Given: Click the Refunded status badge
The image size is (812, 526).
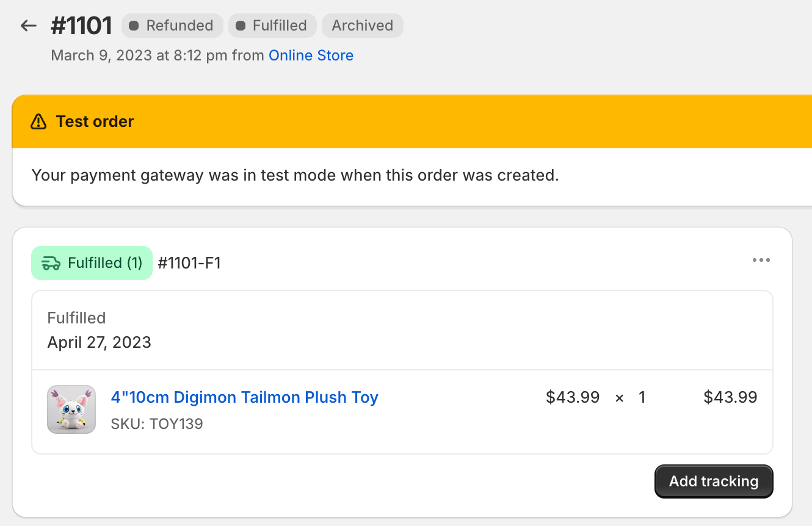Looking at the screenshot, I should 172,26.
